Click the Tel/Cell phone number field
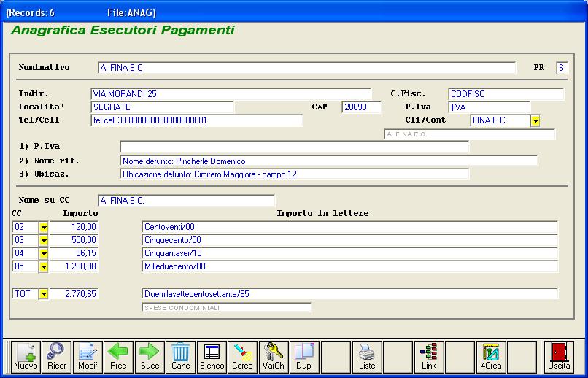 pyautogui.click(x=196, y=120)
